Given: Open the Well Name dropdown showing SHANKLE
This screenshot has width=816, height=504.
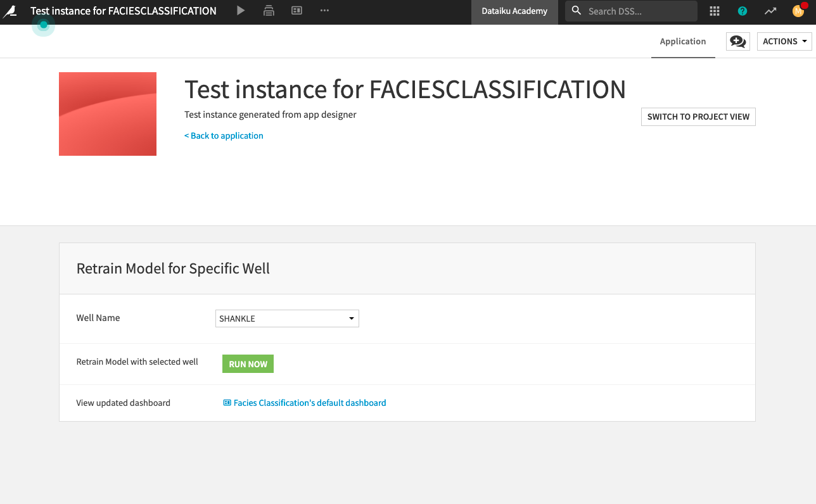Looking at the screenshot, I should pyautogui.click(x=286, y=318).
